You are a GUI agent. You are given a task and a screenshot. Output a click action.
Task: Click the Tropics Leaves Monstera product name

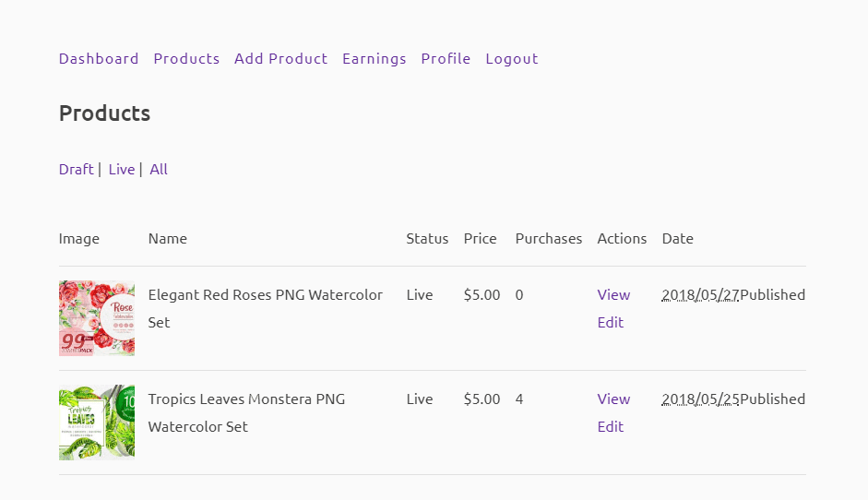pyautogui.click(x=246, y=412)
